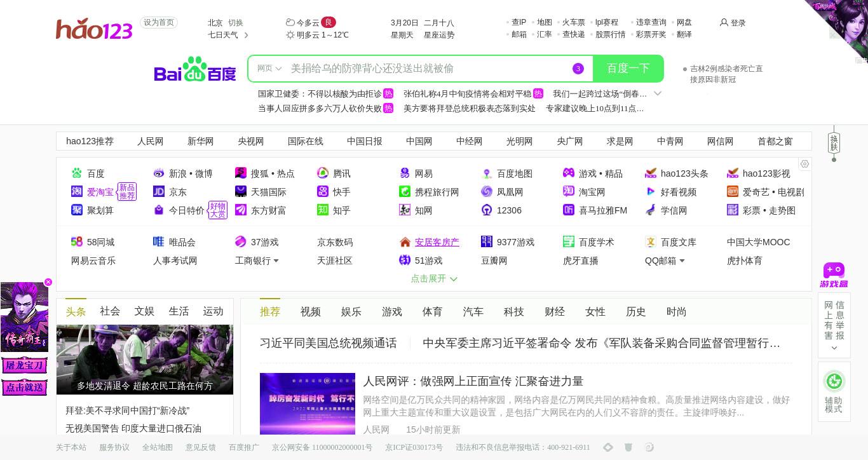
Task: Close the floating game ad
Action: point(48,282)
